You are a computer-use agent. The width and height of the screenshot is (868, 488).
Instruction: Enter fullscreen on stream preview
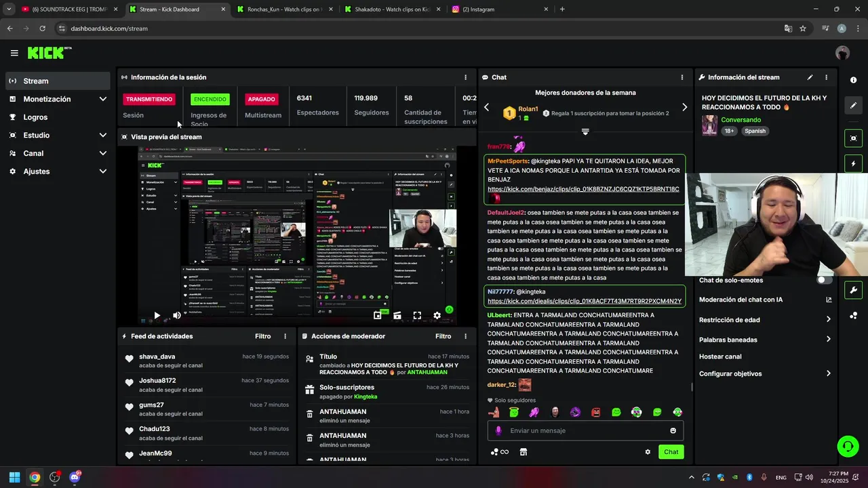pyautogui.click(x=417, y=315)
